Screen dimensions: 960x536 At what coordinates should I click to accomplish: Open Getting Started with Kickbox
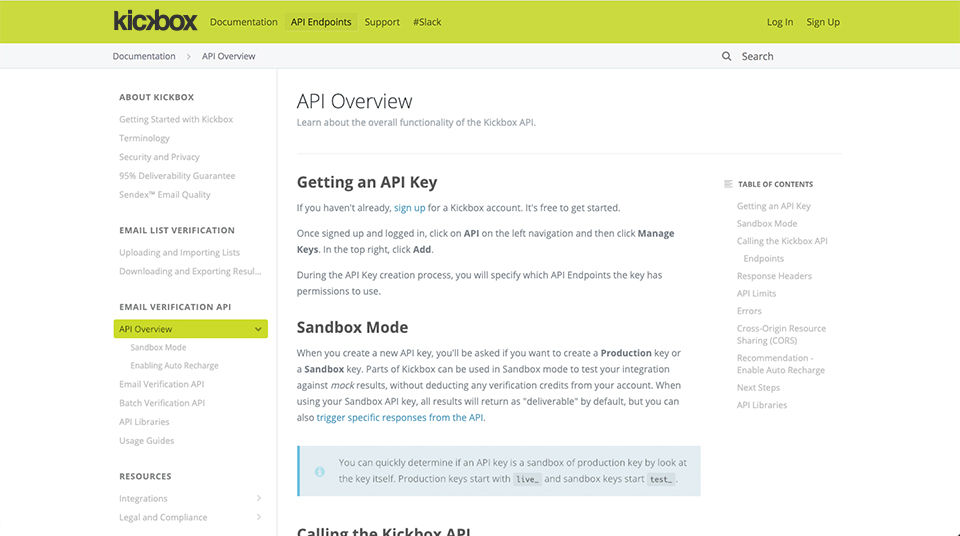[176, 119]
